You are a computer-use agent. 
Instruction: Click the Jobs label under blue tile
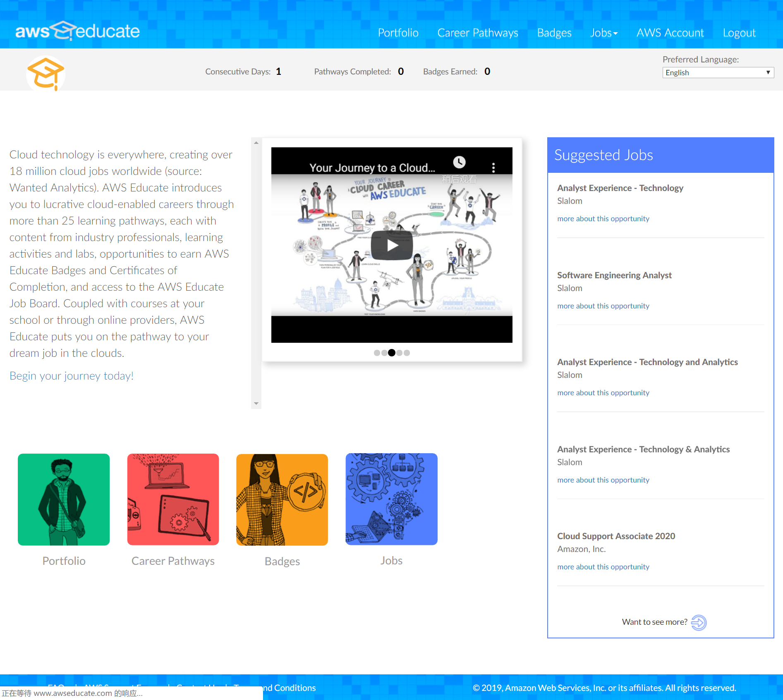[x=391, y=560]
